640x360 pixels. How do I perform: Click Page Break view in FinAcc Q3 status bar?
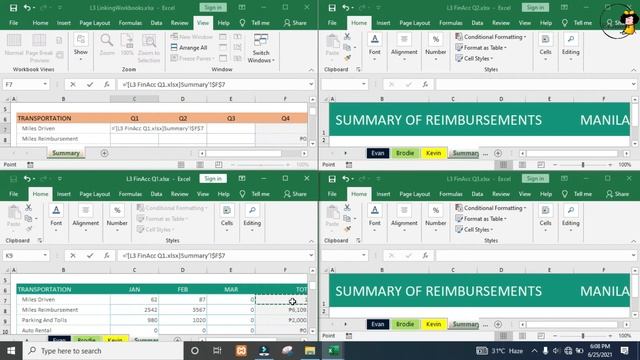tap(541, 336)
